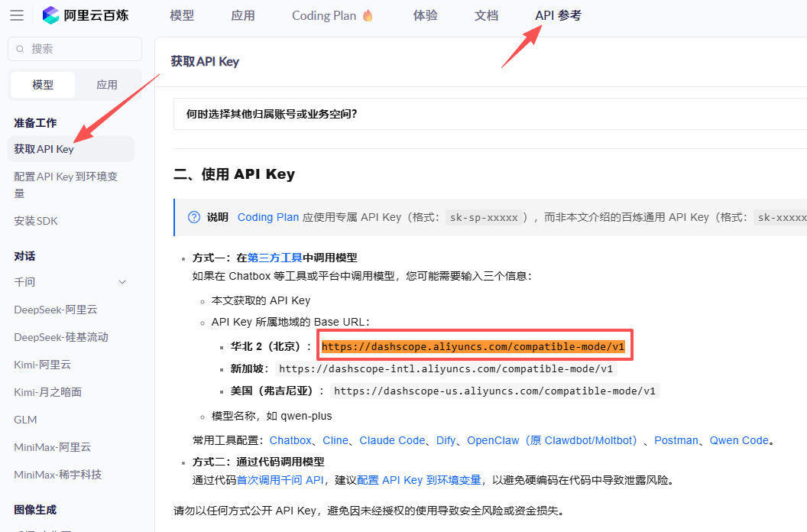The height and width of the screenshot is (532, 807).
Task: Click the 准备工作 sidebar section header
Action: 35,123
